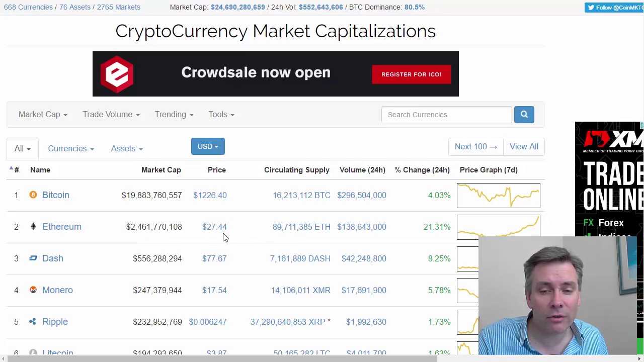Screen dimensions: 644x362
Task: Open Bitcoin's 7-day price graph
Action: (x=498, y=196)
